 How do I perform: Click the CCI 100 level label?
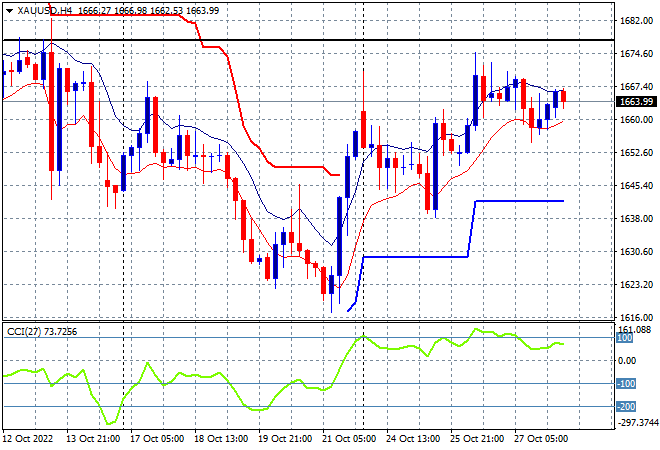pos(625,338)
